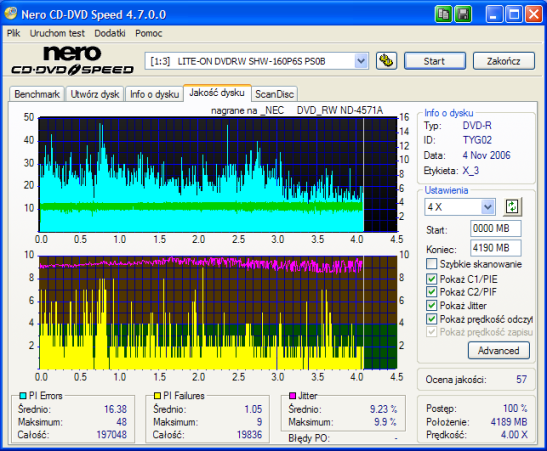Click the disc icon in the title bar
Image resolution: width=547 pixels, height=451 pixels.
tap(10, 13)
